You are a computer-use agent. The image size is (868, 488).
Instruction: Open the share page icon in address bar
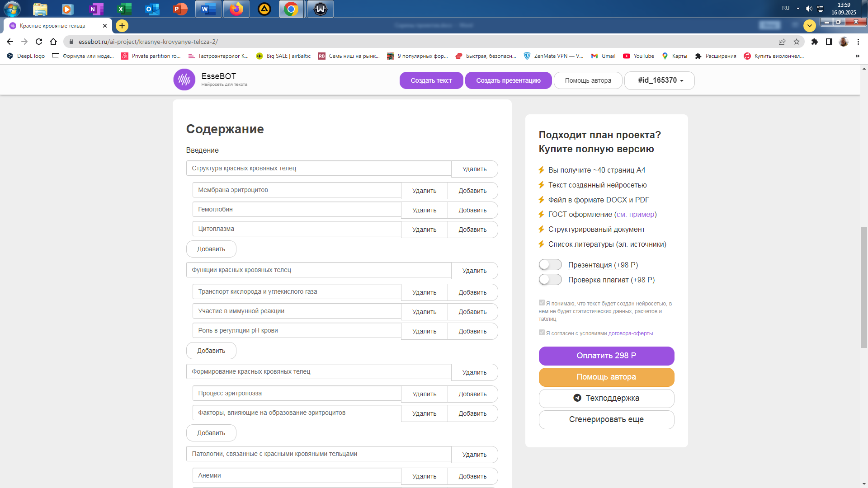pyautogui.click(x=782, y=42)
